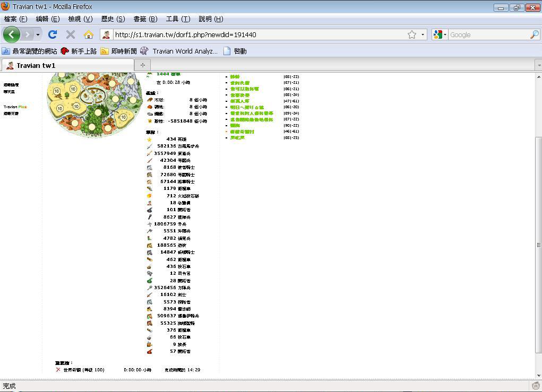Viewport: 542px width, 392px height.
Task: Open the 工具 (T) tools menu
Action: (178, 19)
